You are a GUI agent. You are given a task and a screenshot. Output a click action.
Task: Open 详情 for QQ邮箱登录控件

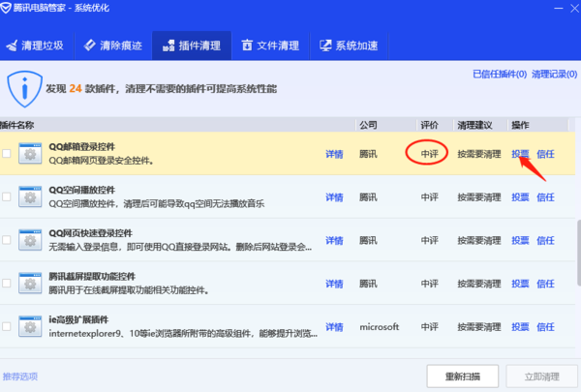coord(334,154)
